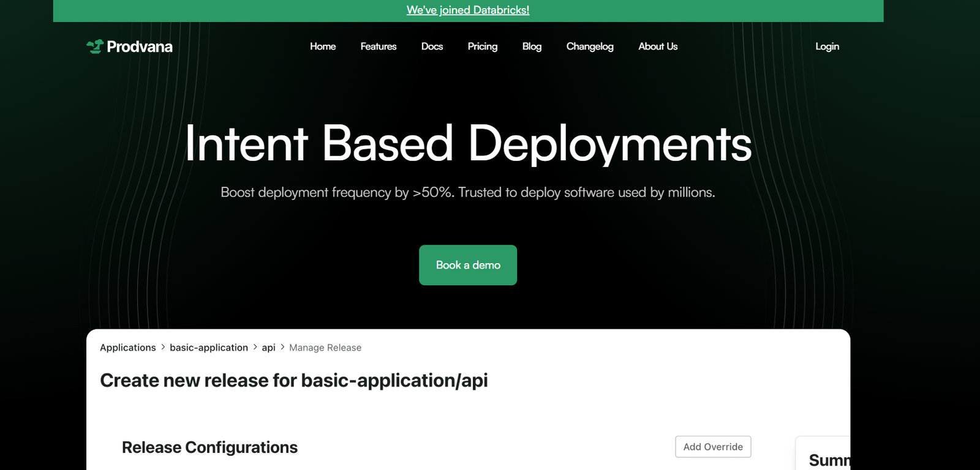View the Changelog page

click(x=589, y=47)
